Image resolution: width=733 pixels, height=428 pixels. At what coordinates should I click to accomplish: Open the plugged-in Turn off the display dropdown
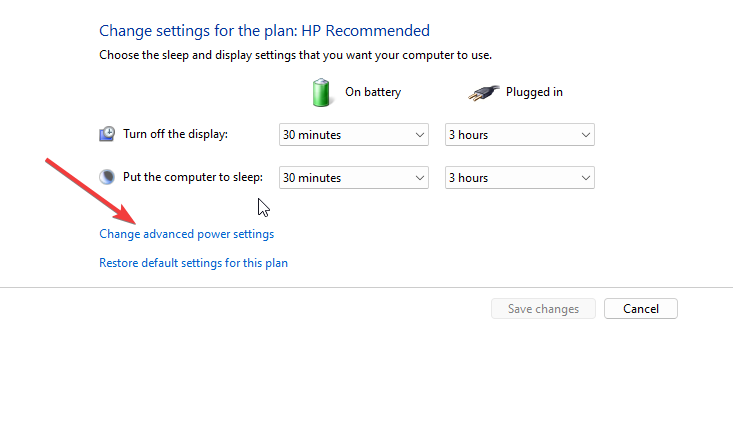pyautogui.click(x=520, y=135)
